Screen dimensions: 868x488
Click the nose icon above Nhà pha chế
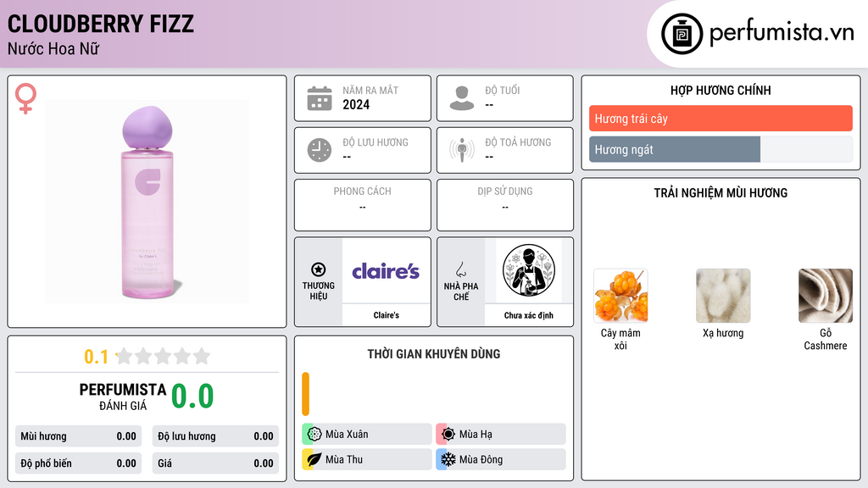pos(460,269)
